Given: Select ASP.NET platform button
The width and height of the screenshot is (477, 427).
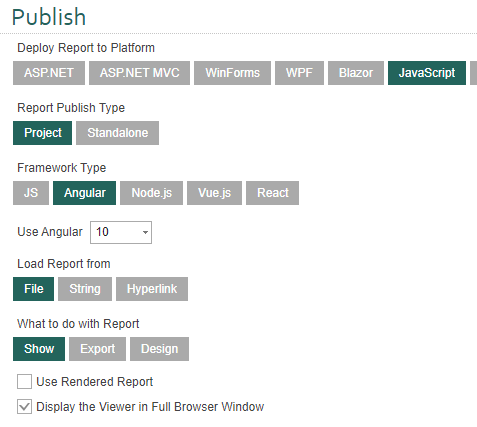Looking at the screenshot, I should click(x=49, y=73).
